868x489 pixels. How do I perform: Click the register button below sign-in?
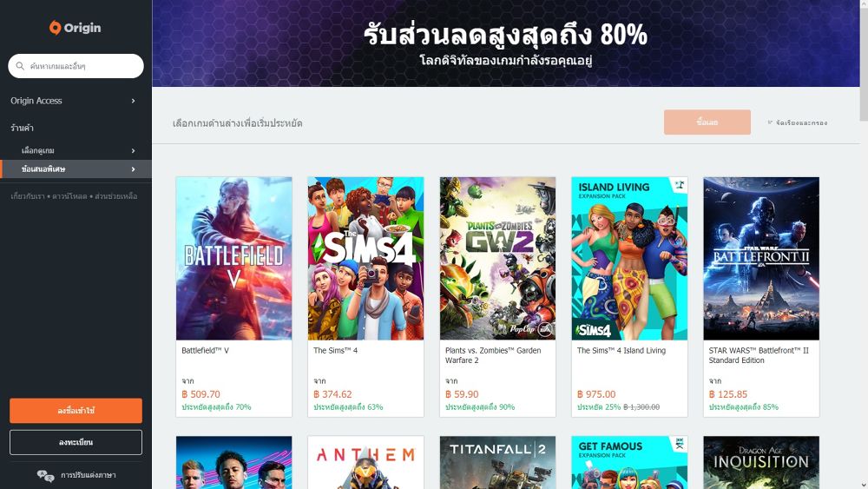76,442
